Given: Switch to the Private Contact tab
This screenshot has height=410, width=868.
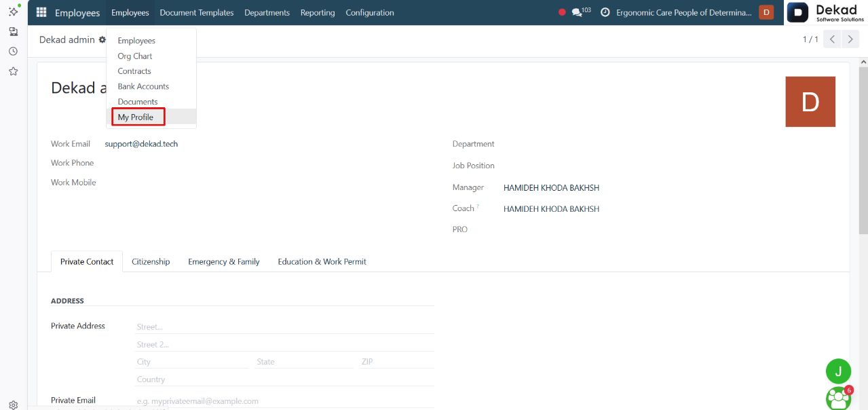Looking at the screenshot, I should click(x=87, y=261).
